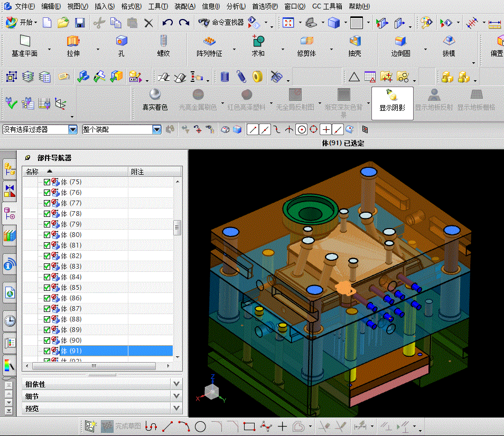Select the Draft (拔模) tool
Screen dimensions: 504x436
[449, 46]
